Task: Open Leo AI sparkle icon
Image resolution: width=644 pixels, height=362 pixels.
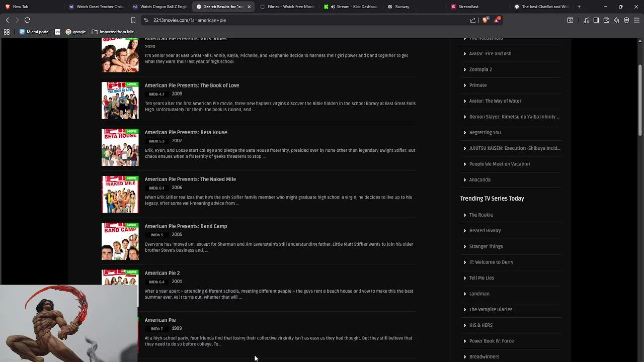Action: (x=616, y=20)
